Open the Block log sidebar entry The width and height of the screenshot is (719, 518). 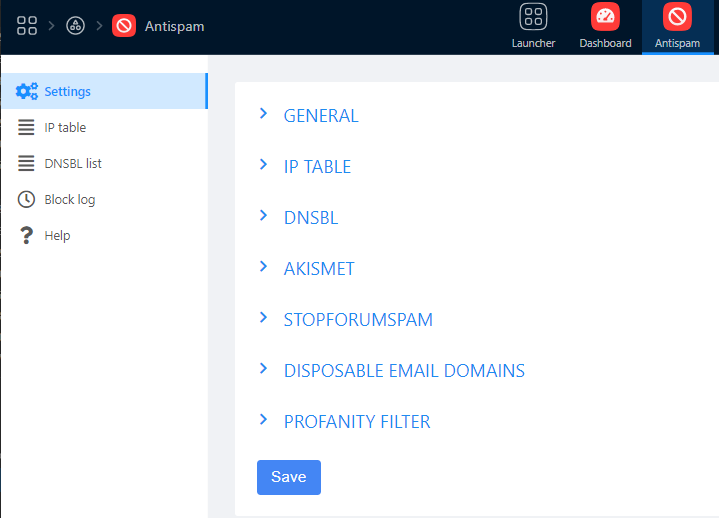tap(70, 200)
